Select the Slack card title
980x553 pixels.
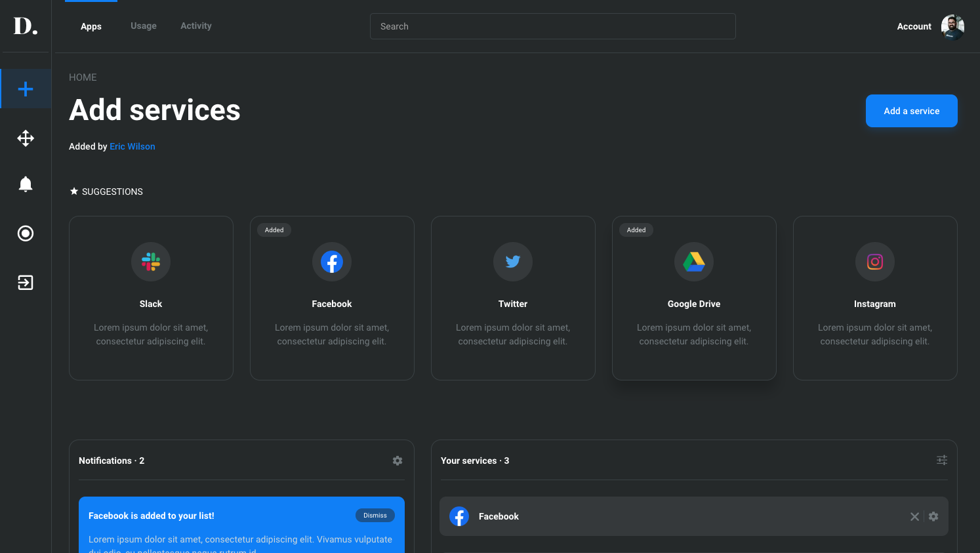pyautogui.click(x=151, y=304)
